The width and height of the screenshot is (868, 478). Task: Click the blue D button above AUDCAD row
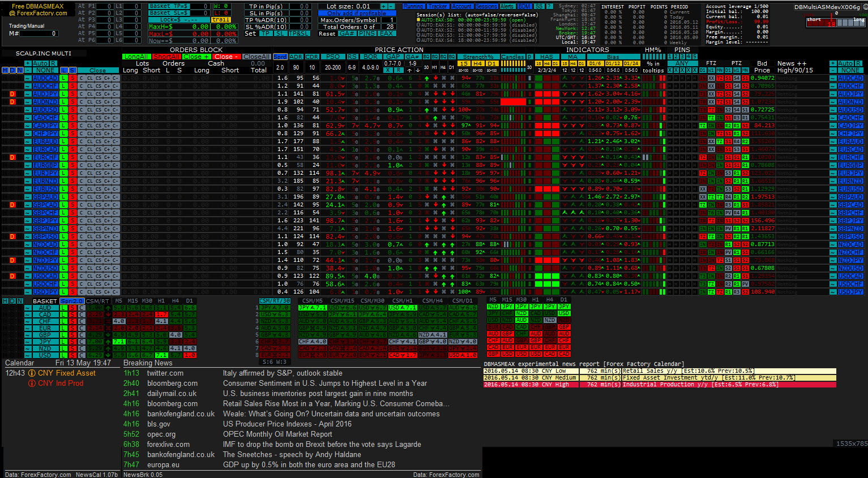[x=12, y=70]
